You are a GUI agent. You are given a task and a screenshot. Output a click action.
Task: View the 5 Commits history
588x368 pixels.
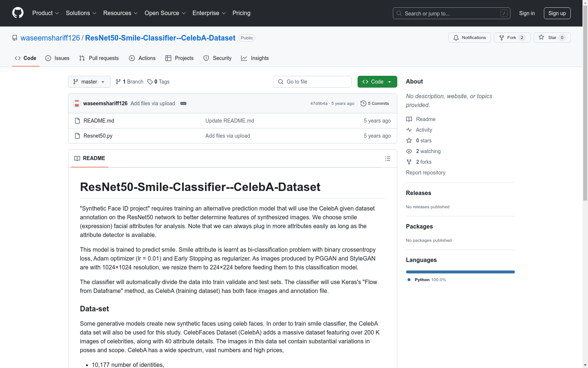click(374, 103)
